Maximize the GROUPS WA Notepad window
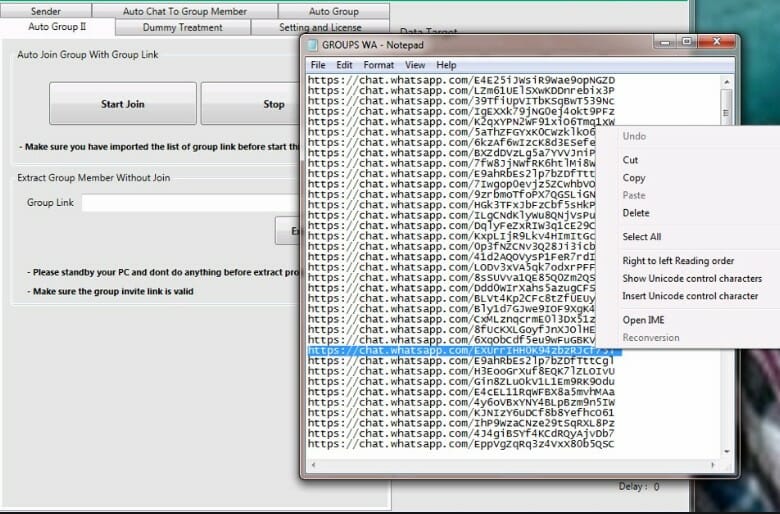780x514 pixels. coord(687,42)
